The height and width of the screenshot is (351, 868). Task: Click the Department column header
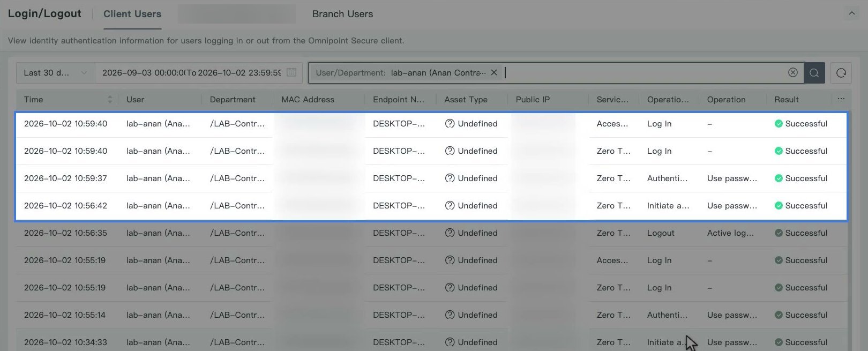click(233, 100)
